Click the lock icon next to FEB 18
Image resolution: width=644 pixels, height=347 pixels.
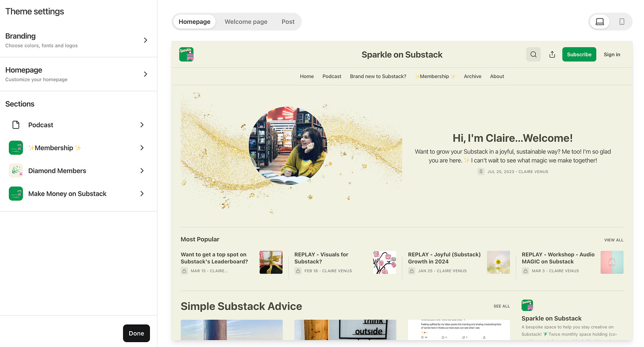[x=298, y=271]
